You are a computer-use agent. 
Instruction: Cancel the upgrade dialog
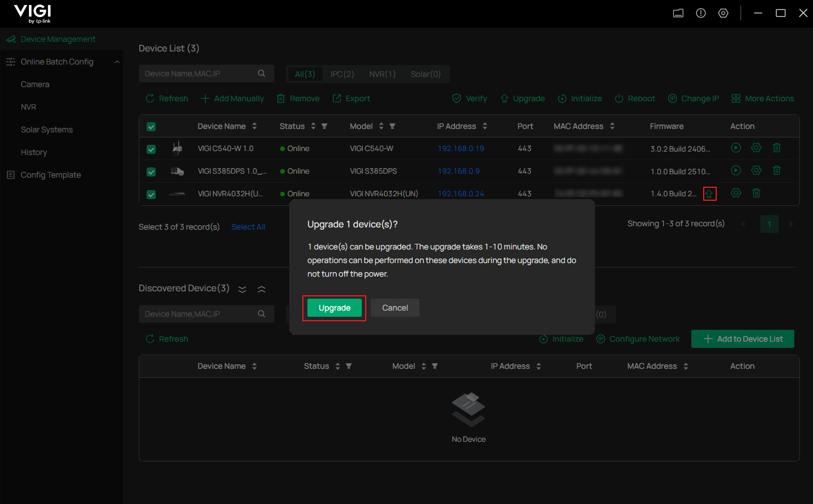click(395, 308)
